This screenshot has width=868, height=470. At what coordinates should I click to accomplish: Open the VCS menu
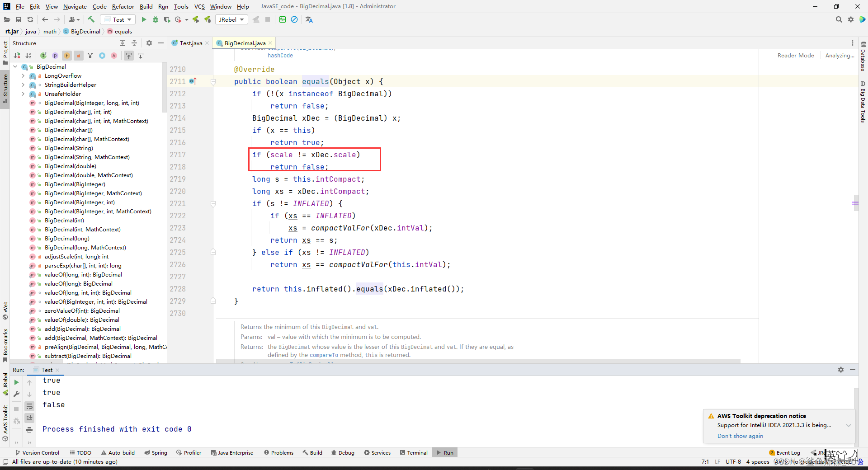tap(199, 6)
